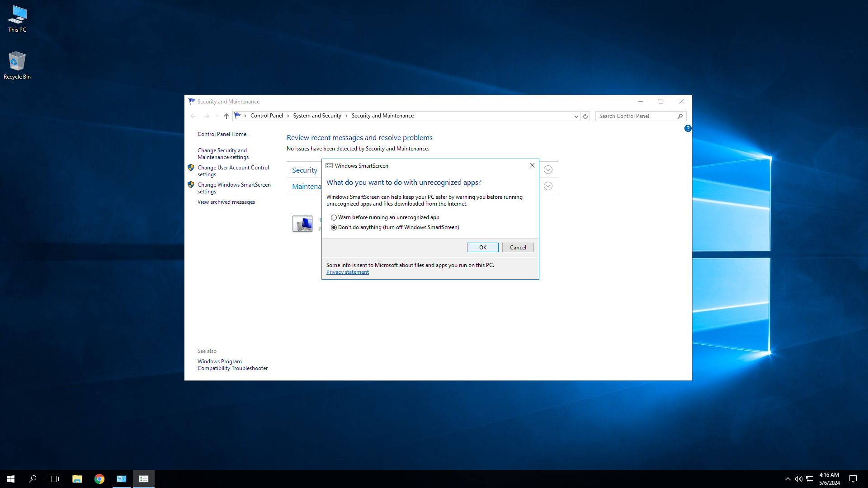Click Security and Maintenance breadcrumb

click(382, 116)
